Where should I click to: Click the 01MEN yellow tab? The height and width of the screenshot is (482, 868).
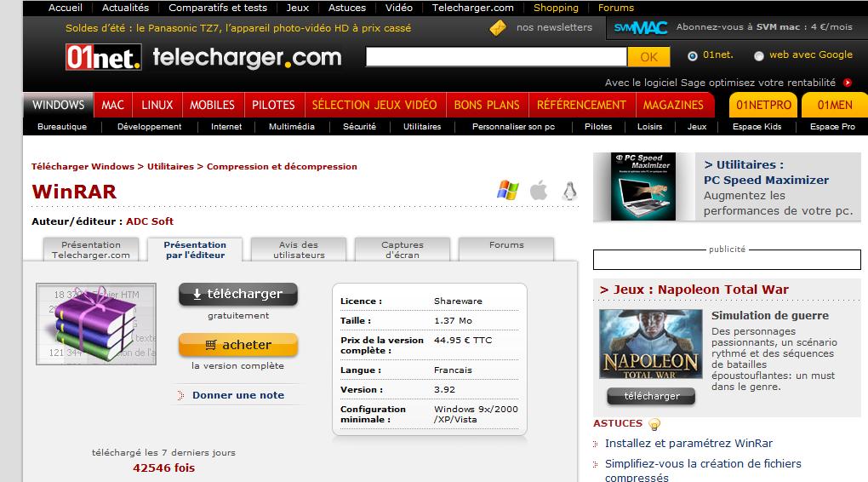pyautogui.click(x=835, y=105)
